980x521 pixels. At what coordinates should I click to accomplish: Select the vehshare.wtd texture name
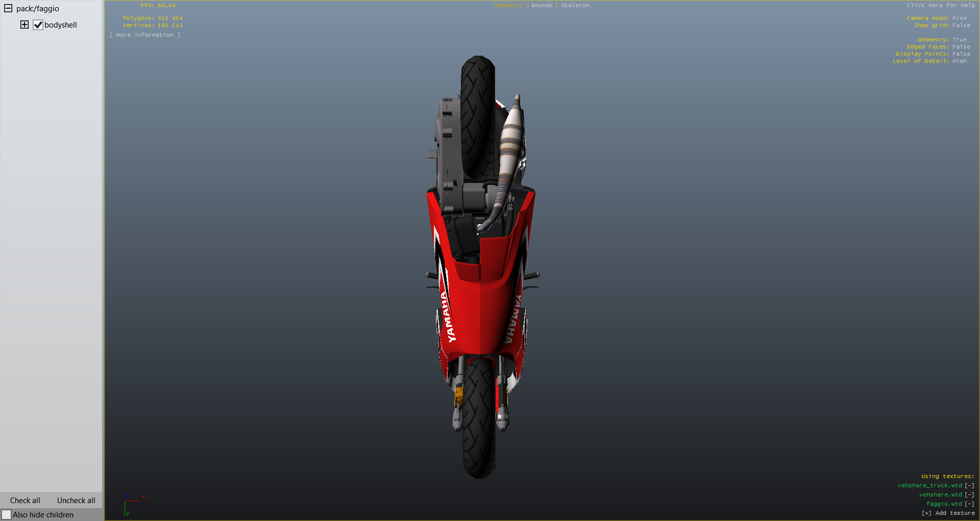point(941,495)
